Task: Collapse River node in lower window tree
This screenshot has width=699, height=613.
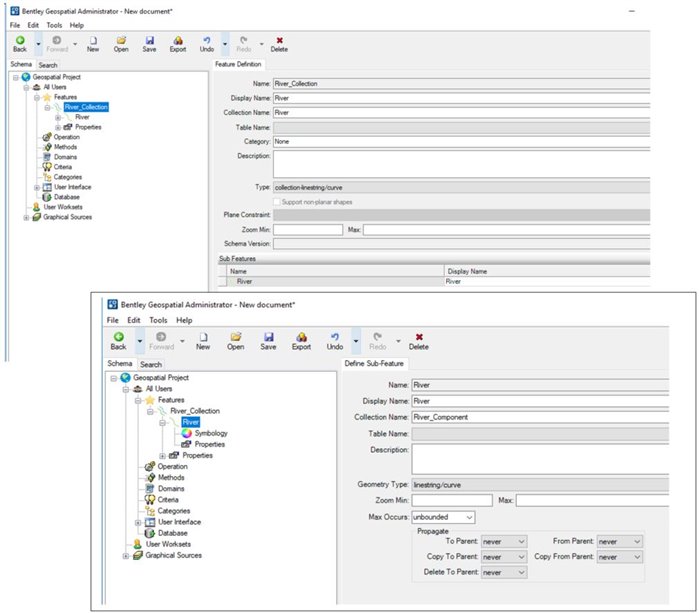Action: point(162,422)
